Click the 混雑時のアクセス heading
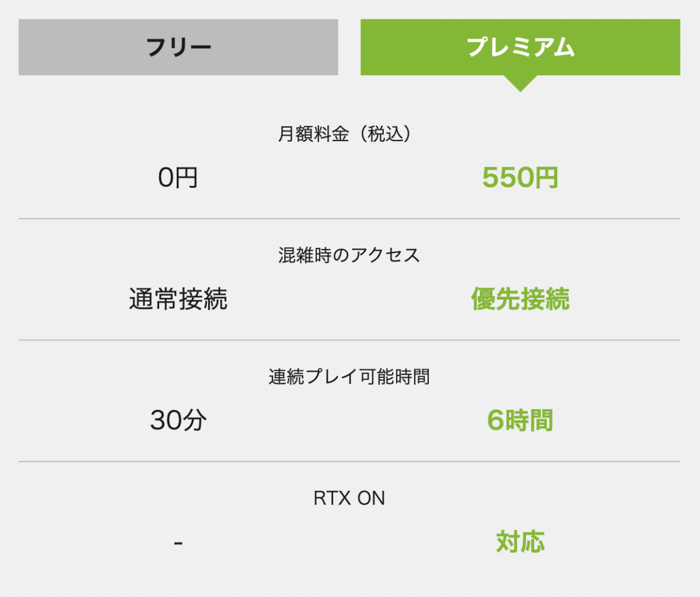This screenshot has height=597, width=700. pyautogui.click(x=349, y=255)
